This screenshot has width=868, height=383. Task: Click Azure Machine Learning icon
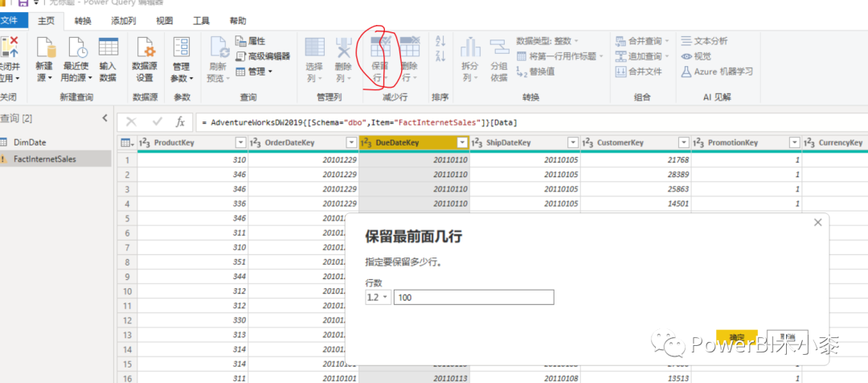click(x=686, y=71)
